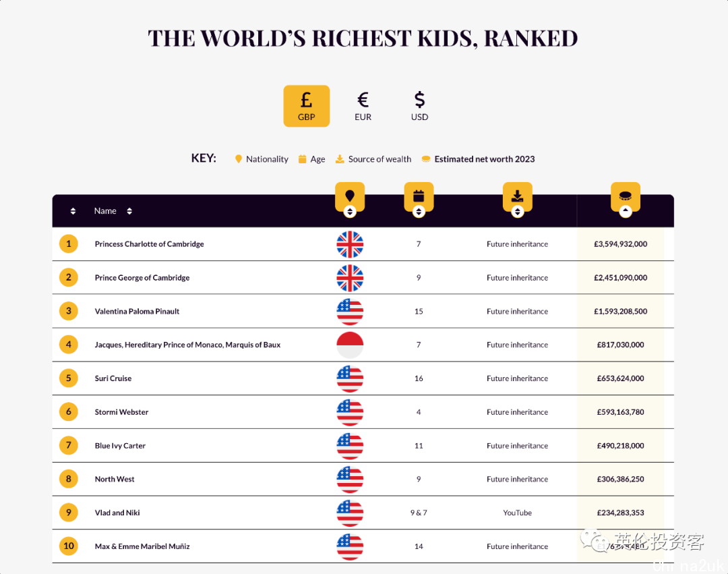Click Stormi Webster's name in the table
The width and height of the screenshot is (728, 574).
tap(121, 412)
